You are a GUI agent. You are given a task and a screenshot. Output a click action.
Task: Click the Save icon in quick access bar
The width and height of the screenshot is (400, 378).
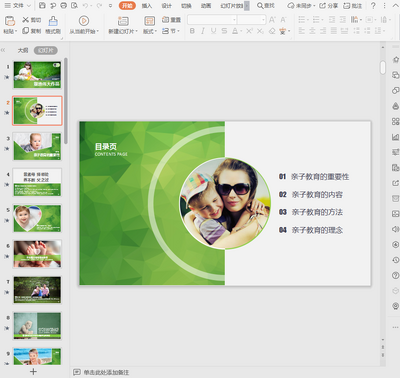click(42, 5)
